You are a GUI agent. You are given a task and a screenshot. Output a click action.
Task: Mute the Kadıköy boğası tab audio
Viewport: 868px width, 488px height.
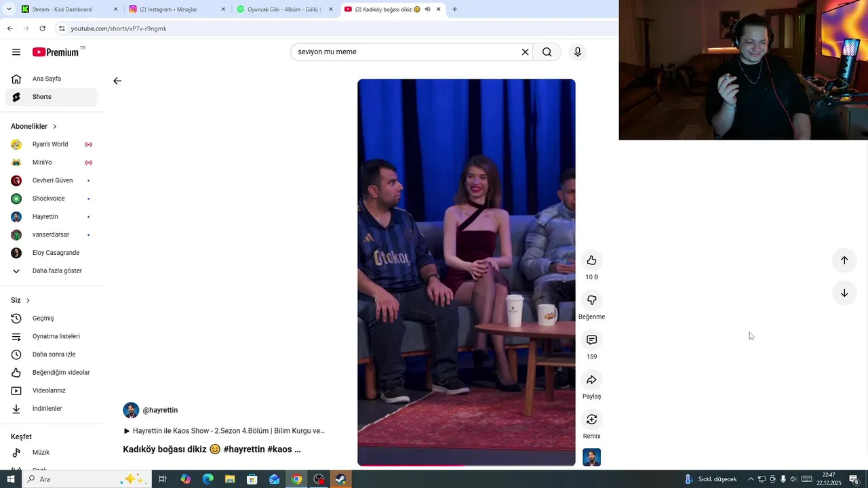tap(427, 9)
